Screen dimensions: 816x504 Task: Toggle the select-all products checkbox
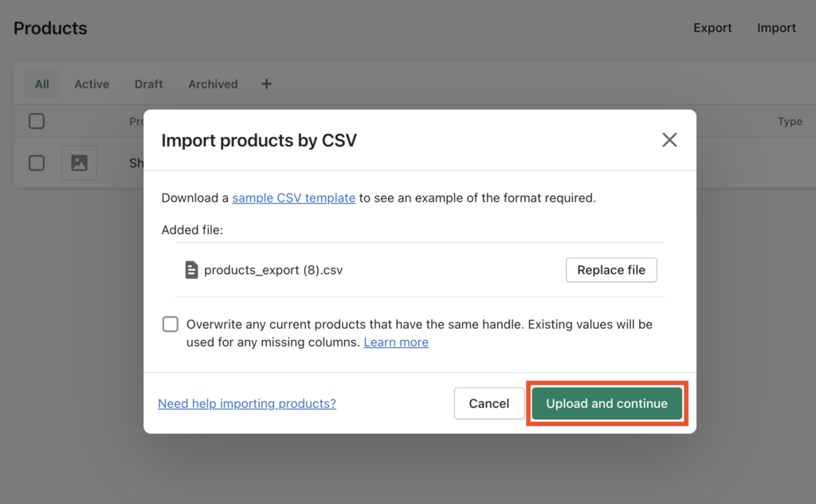point(37,121)
